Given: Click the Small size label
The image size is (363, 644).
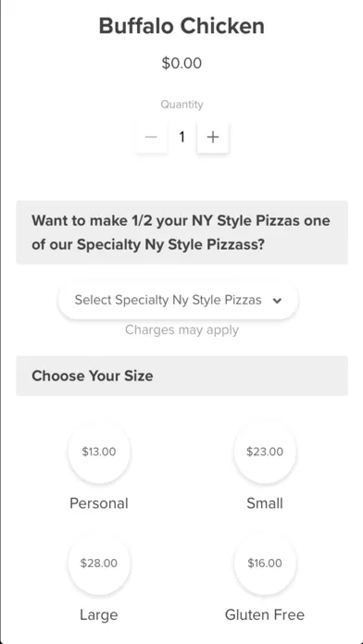Looking at the screenshot, I should pyautogui.click(x=265, y=503).
